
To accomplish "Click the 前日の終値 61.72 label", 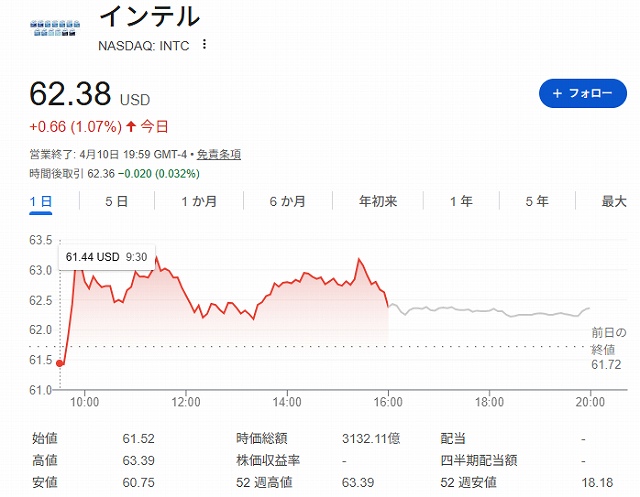I will (609, 348).
